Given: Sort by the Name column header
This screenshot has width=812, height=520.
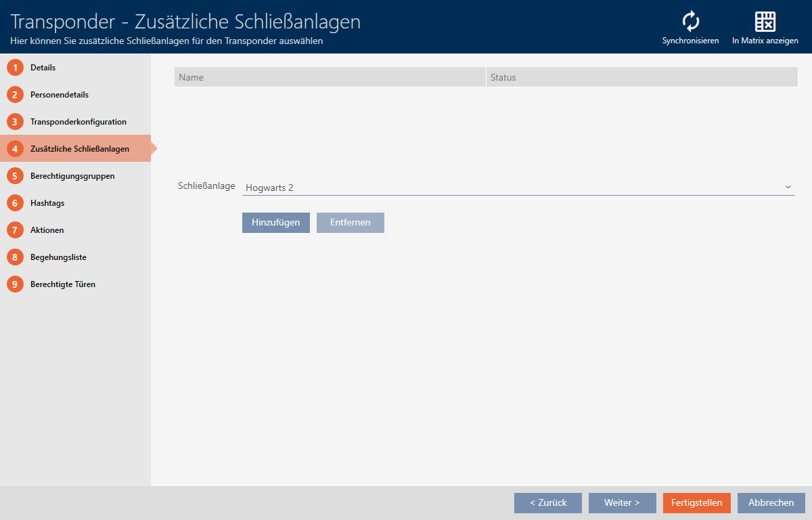Looking at the screenshot, I should [x=330, y=77].
